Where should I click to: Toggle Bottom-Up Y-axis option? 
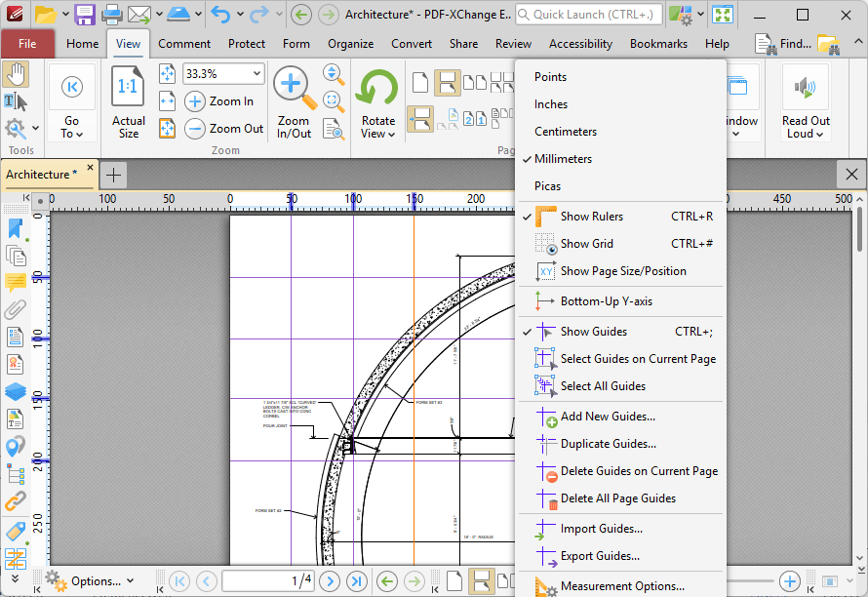(621, 301)
